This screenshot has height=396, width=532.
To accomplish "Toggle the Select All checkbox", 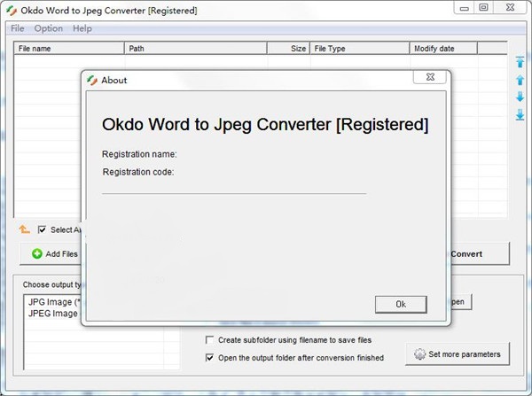I will click(x=42, y=229).
